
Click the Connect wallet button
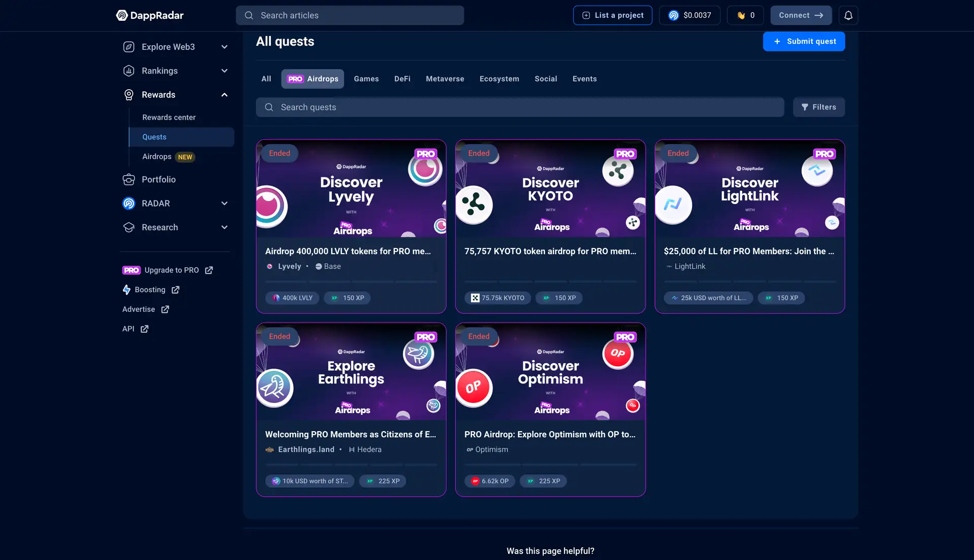[801, 15]
